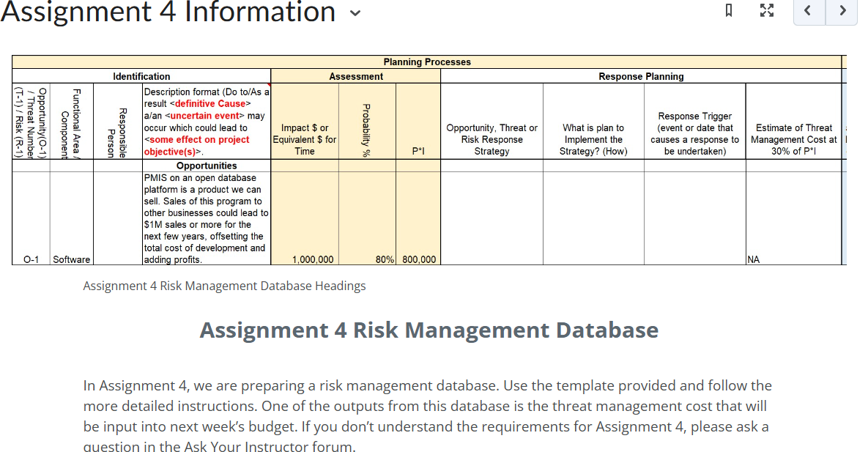This screenshot has height=452, width=868.
Task: Click the 800,000 P*I value
Action: pyautogui.click(x=420, y=259)
